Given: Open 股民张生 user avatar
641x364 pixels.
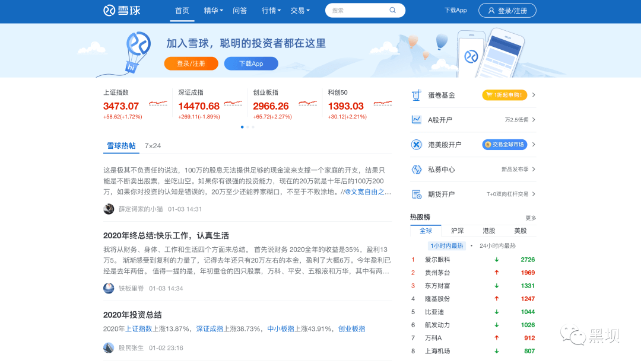Looking at the screenshot, I should [x=109, y=347].
